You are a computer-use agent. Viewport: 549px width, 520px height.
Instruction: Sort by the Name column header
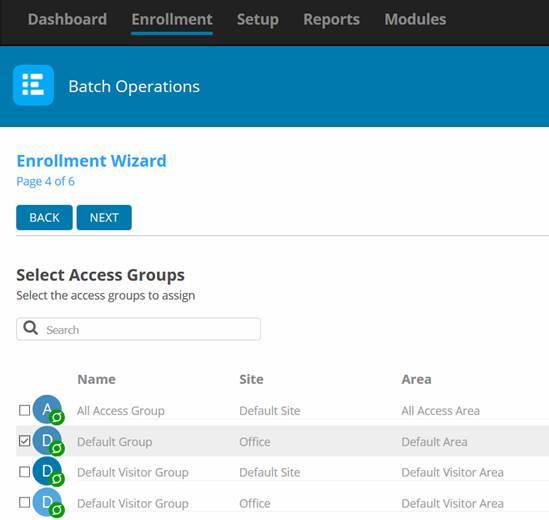click(96, 379)
